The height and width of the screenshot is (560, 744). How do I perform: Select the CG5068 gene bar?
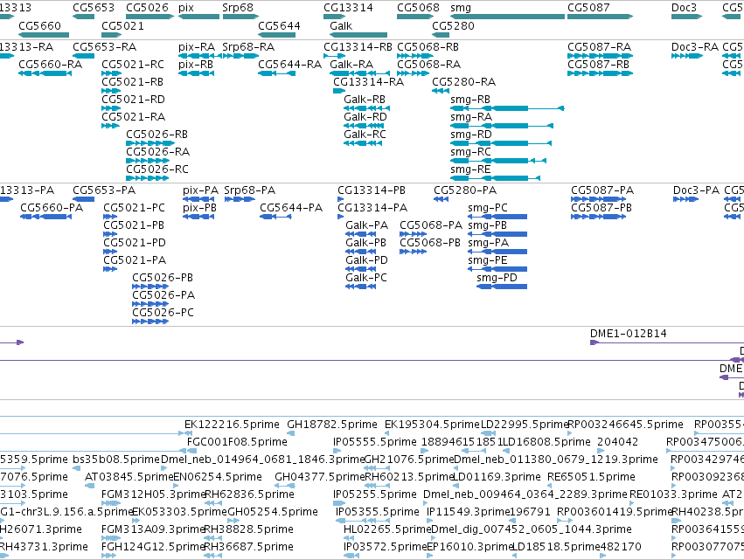point(415,17)
